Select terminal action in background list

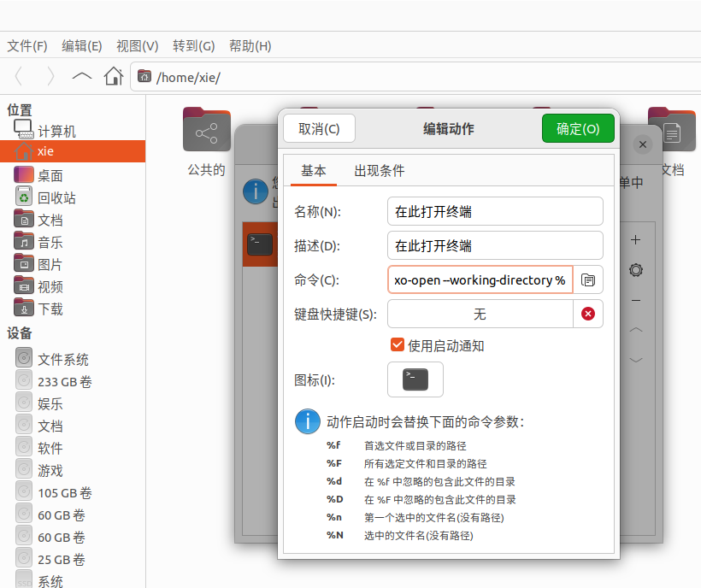click(x=260, y=244)
